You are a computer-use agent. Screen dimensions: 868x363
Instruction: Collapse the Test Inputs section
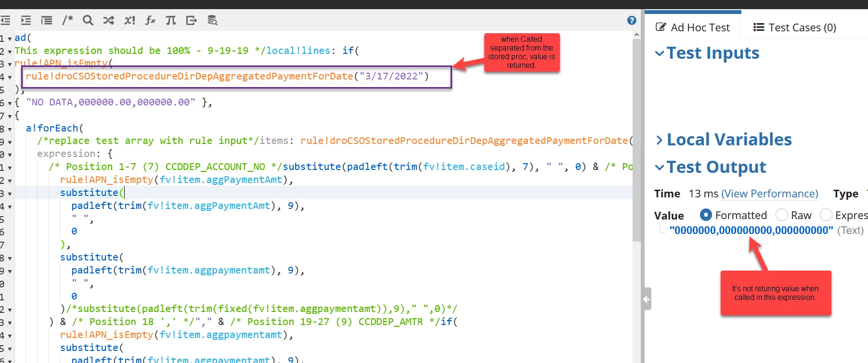(660, 53)
